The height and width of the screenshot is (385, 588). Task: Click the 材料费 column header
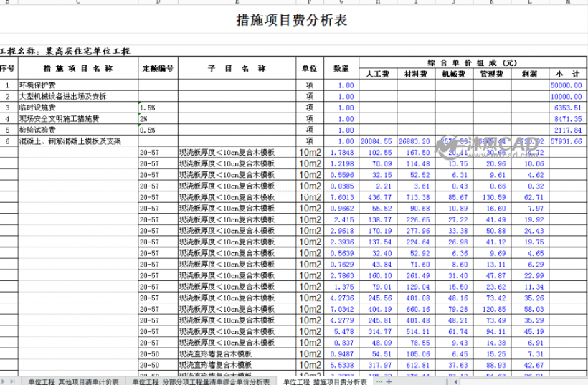416,74
